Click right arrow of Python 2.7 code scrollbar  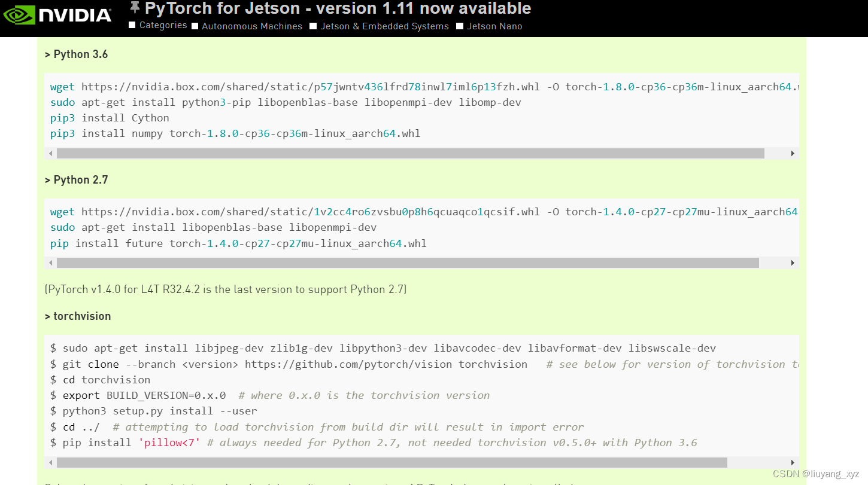coord(793,263)
